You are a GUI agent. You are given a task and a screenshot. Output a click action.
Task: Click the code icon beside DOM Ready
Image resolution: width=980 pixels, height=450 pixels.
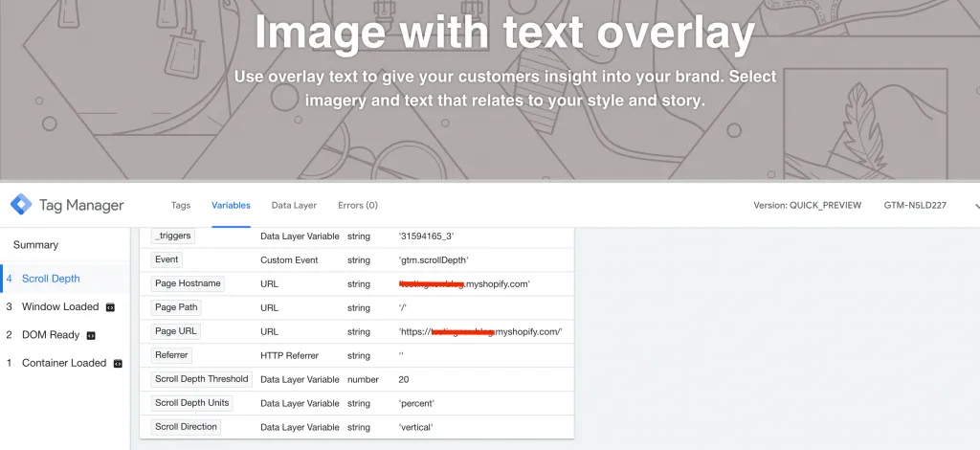tap(91, 336)
